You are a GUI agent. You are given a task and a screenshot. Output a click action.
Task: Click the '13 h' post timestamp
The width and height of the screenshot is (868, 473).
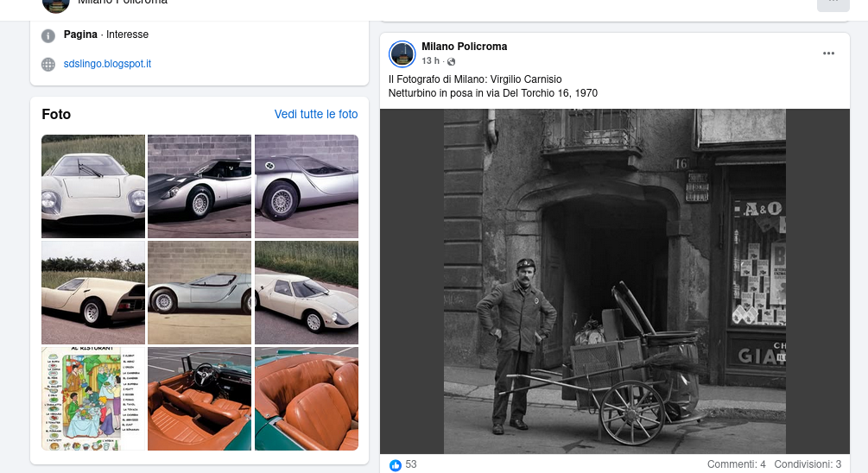tap(430, 61)
